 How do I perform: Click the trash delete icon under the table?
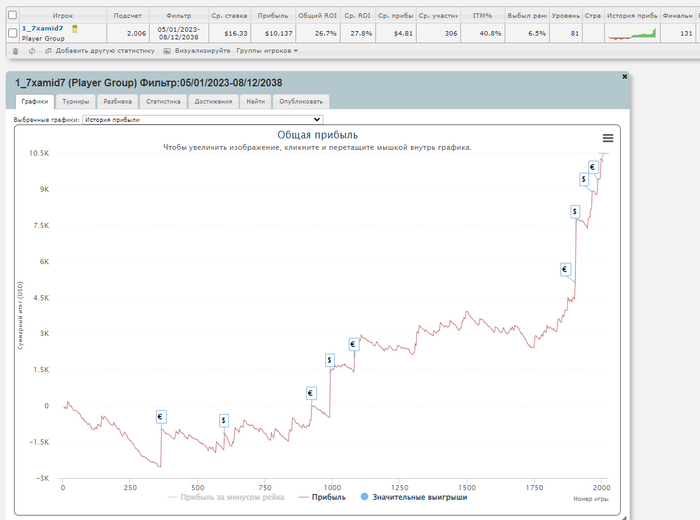[16, 51]
